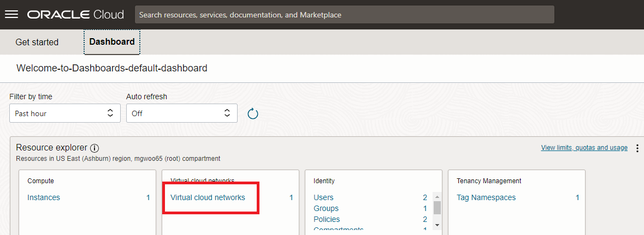Expand the Auto refresh dropdown

pos(181,113)
